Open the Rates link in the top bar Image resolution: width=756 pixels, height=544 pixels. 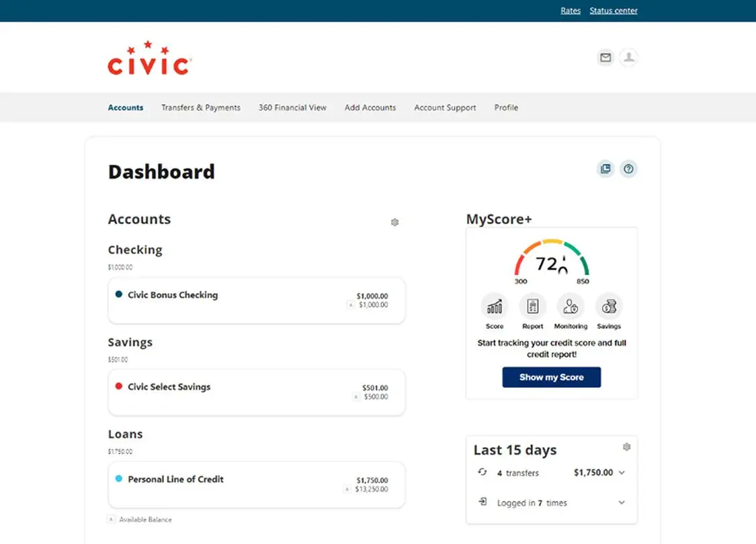click(x=570, y=10)
